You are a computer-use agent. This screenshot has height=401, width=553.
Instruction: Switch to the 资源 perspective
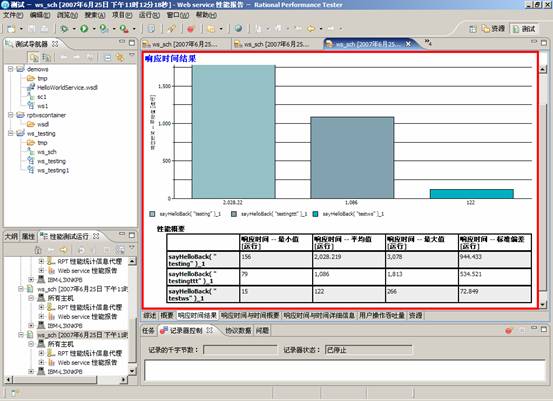(493, 29)
